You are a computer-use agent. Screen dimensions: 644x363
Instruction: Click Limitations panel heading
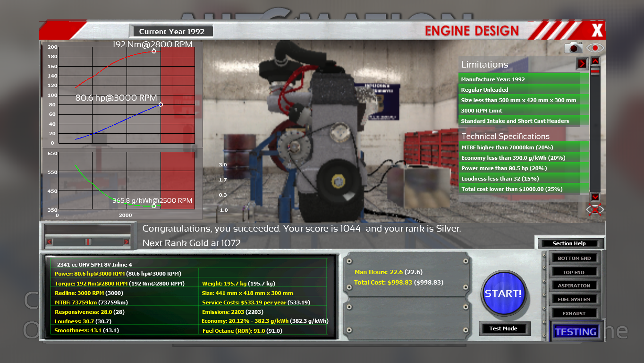(484, 64)
